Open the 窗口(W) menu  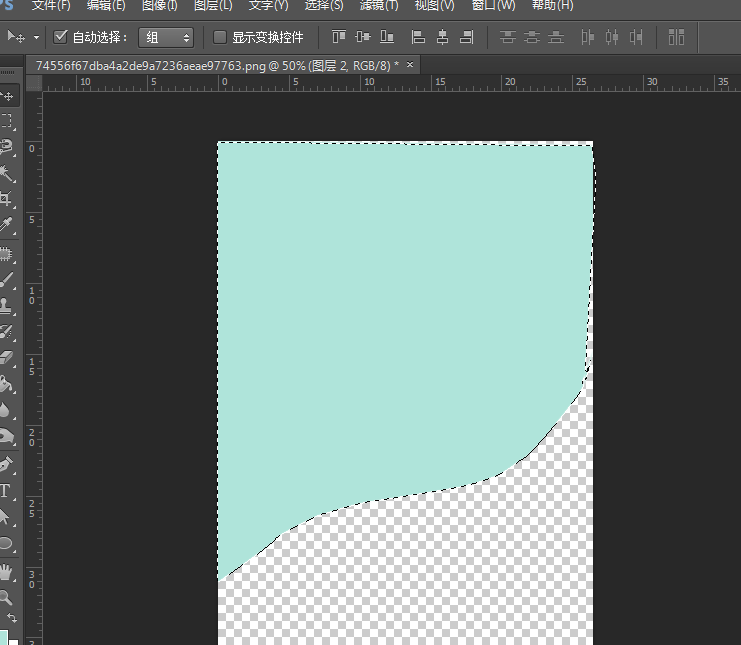[493, 5]
